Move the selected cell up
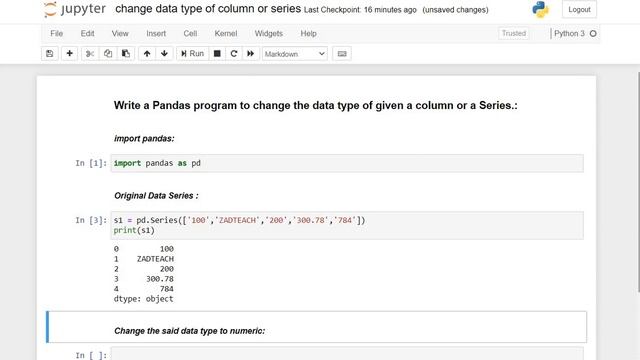The height and width of the screenshot is (360, 640). click(x=147, y=54)
